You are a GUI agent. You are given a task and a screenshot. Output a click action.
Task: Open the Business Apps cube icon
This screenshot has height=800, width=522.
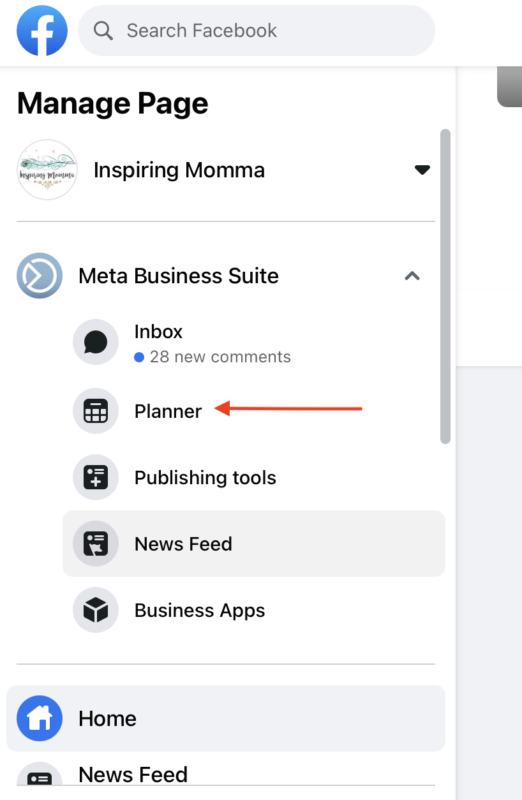point(96,610)
